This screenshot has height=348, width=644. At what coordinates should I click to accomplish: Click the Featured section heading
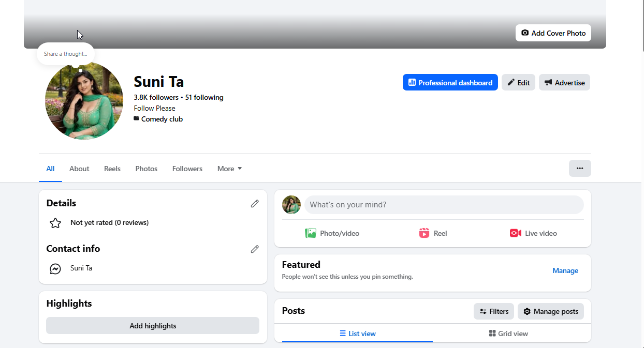click(301, 265)
